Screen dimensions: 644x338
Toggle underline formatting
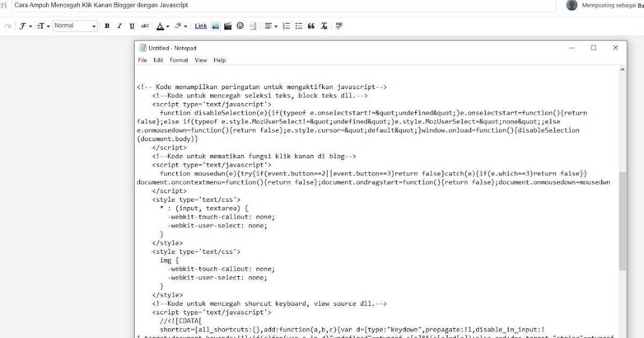point(131,26)
